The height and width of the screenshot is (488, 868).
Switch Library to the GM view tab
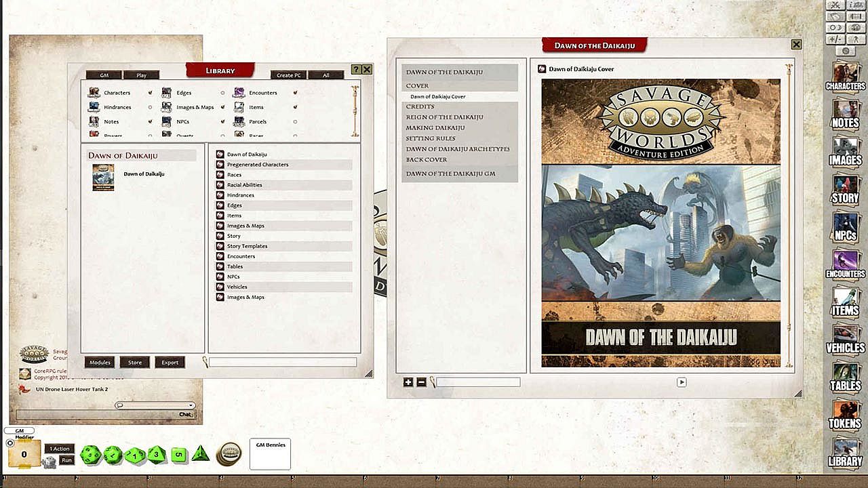point(104,75)
